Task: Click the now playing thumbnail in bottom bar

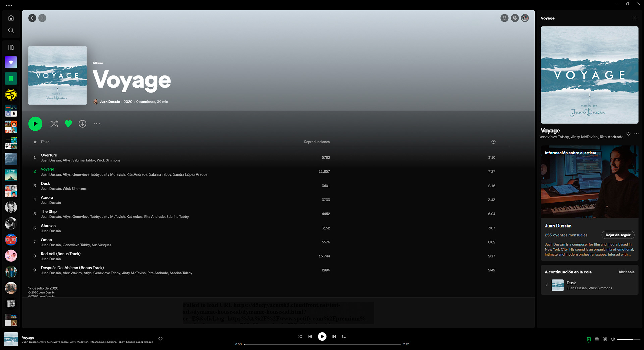Action: pos(11,339)
